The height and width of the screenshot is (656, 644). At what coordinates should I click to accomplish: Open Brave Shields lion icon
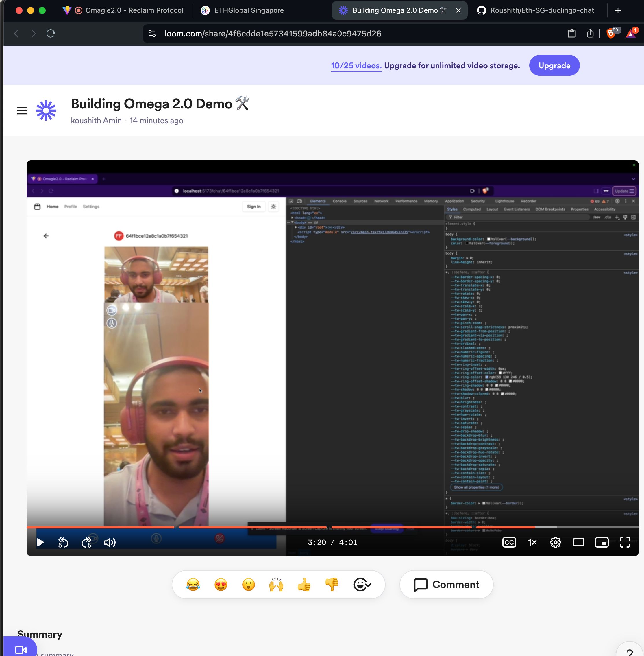(612, 33)
